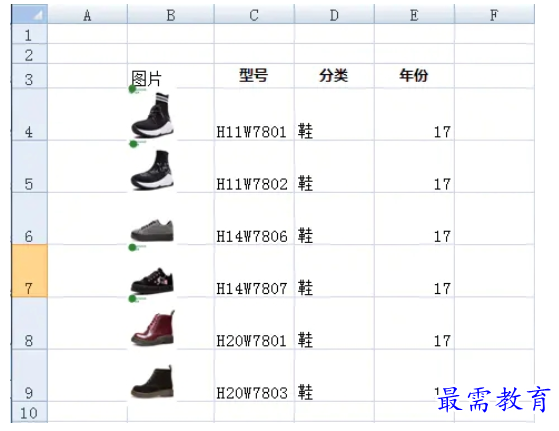
Task: Select column E header
Action: click(415, 14)
